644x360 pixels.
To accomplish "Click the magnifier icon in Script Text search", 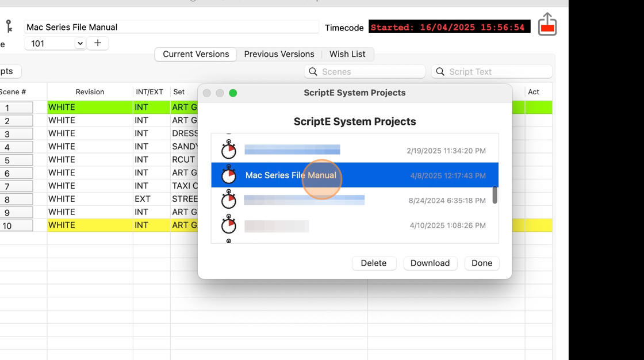I will [440, 71].
